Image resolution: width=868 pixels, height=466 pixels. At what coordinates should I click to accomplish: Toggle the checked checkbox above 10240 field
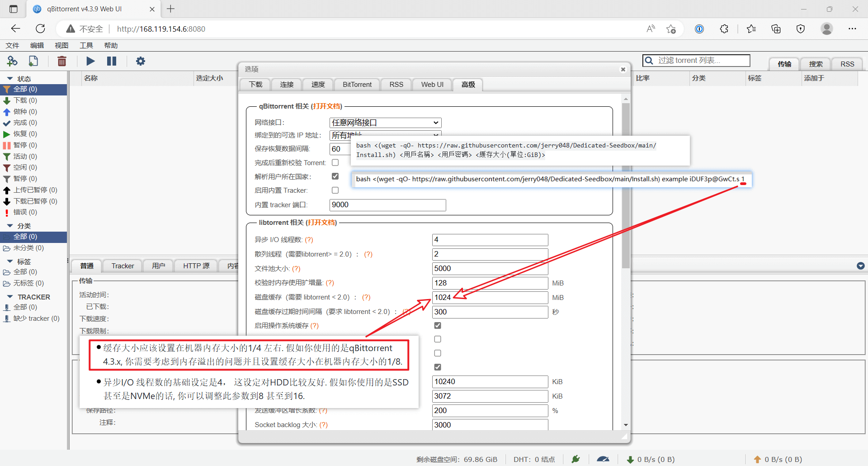438,367
